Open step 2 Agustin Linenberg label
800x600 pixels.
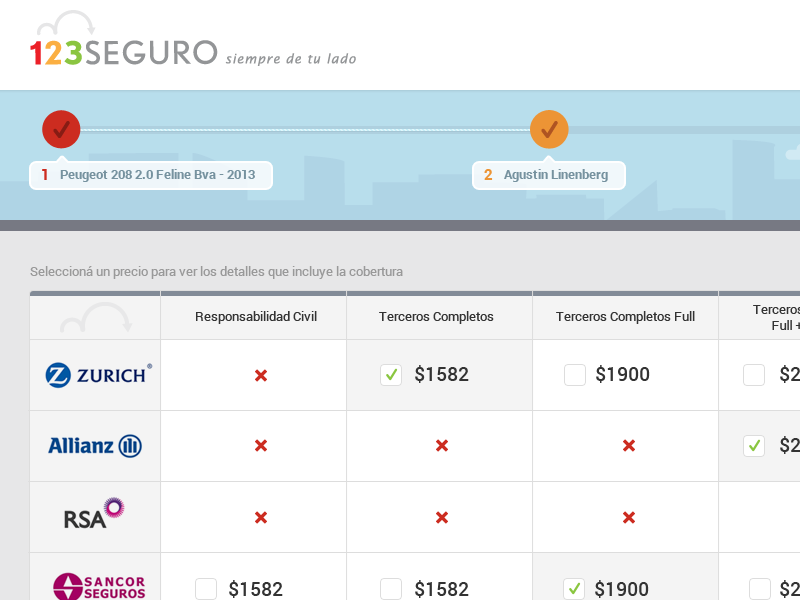click(549, 175)
